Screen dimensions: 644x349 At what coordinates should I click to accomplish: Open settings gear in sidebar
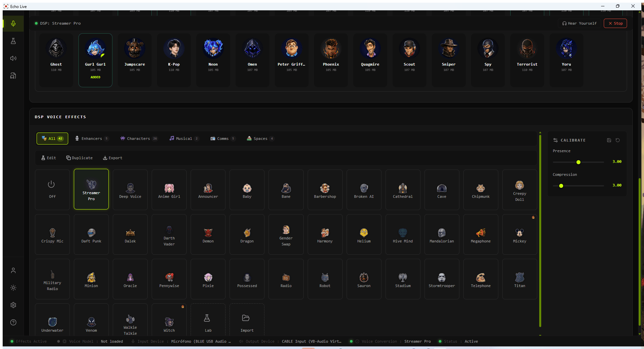(x=13, y=305)
